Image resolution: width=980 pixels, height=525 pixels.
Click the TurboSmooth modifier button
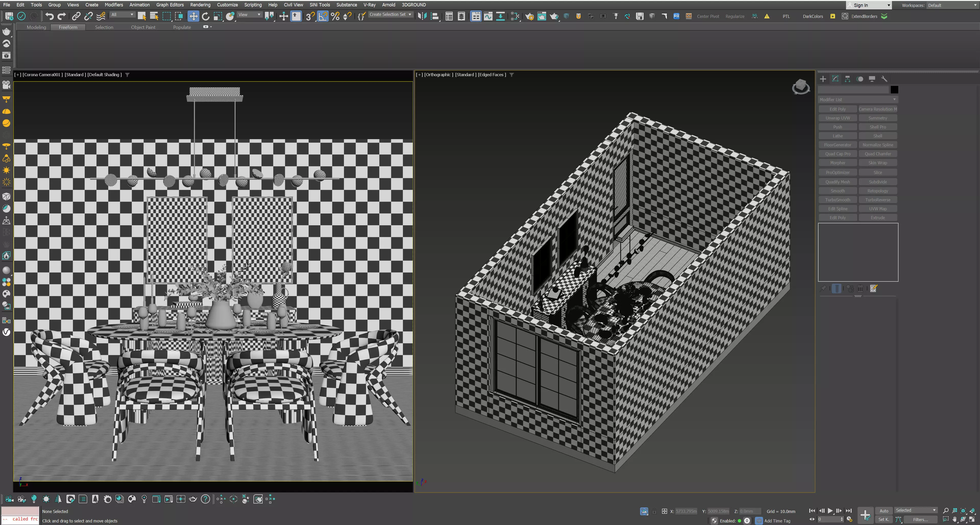[x=837, y=200]
